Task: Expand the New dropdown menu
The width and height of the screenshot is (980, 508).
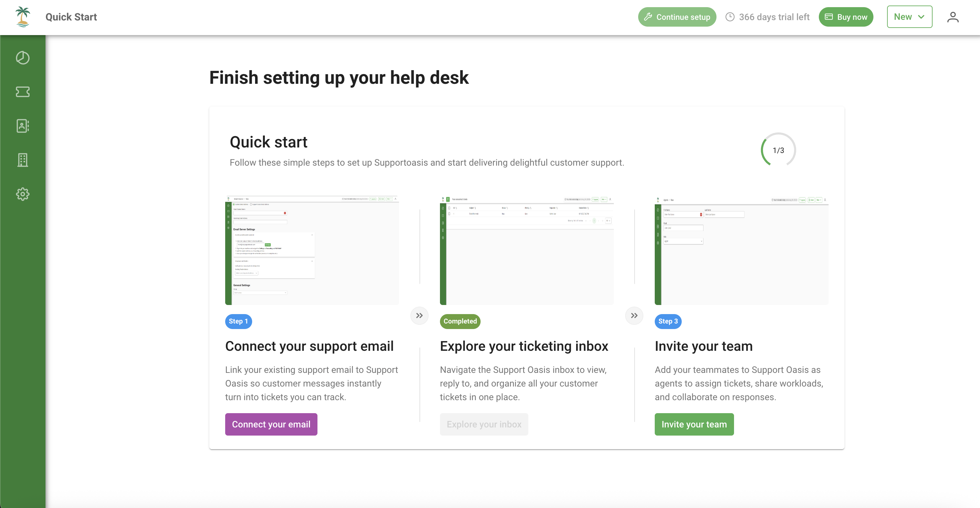Action: 909,17
